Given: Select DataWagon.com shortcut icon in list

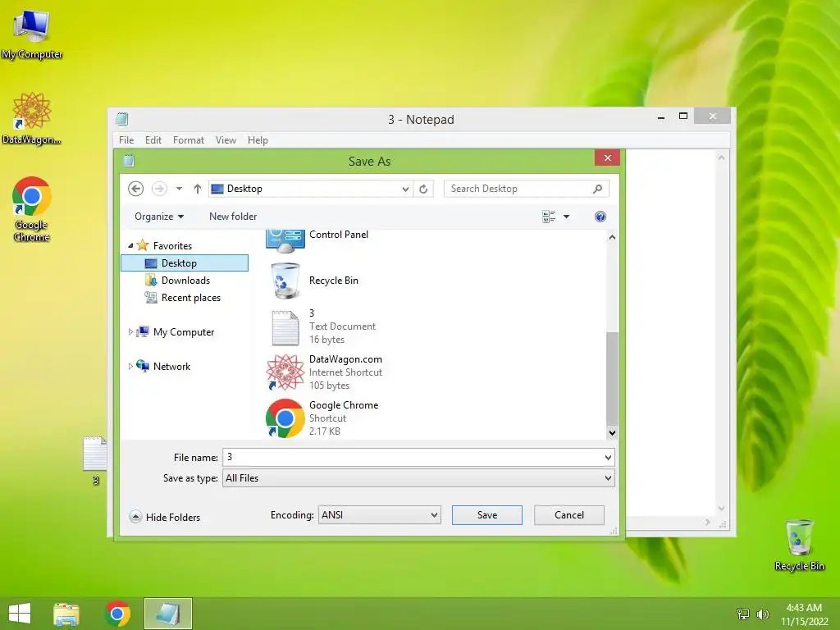Looking at the screenshot, I should (285, 372).
